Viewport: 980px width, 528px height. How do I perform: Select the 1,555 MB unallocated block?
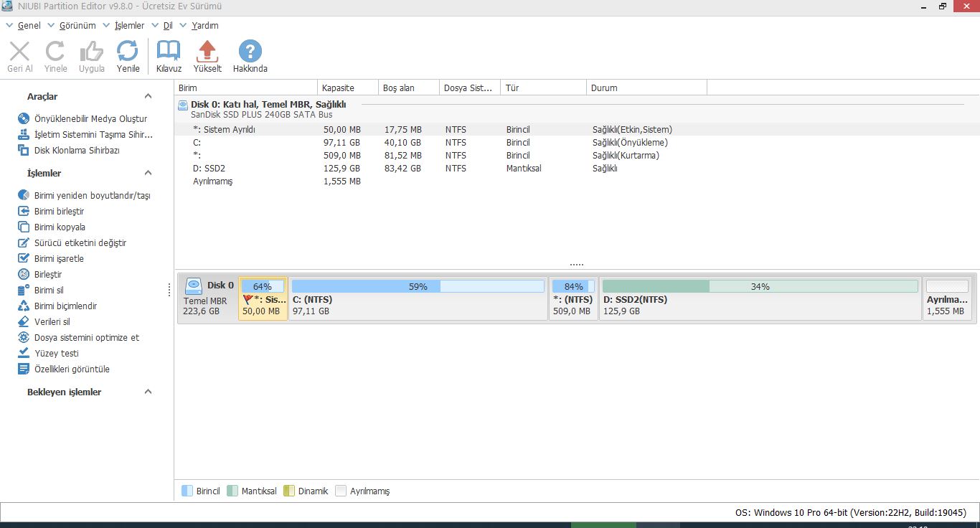tap(947, 298)
